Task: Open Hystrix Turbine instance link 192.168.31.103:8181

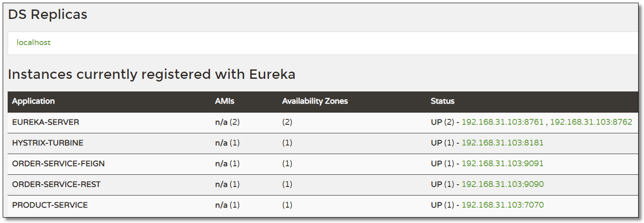Action: (503, 143)
